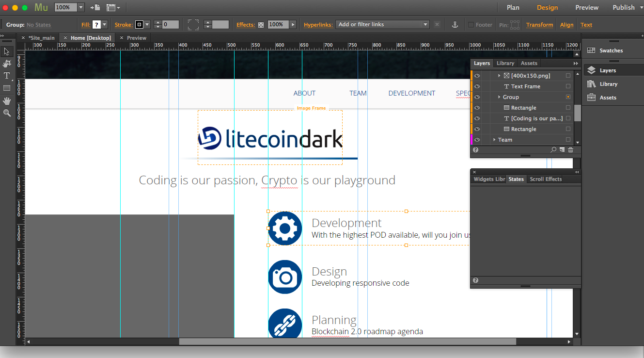Click the effects checkerboard icon
644x358 pixels.
click(x=261, y=25)
